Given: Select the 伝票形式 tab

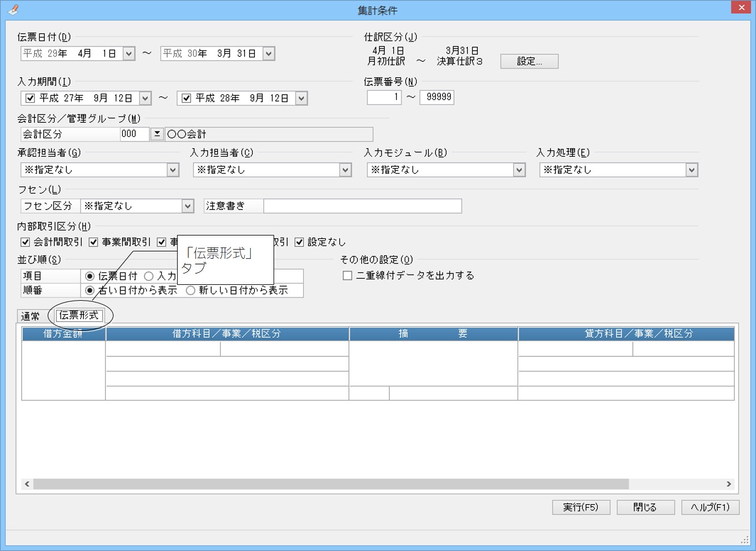Looking at the screenshot, I should (79, 316).
